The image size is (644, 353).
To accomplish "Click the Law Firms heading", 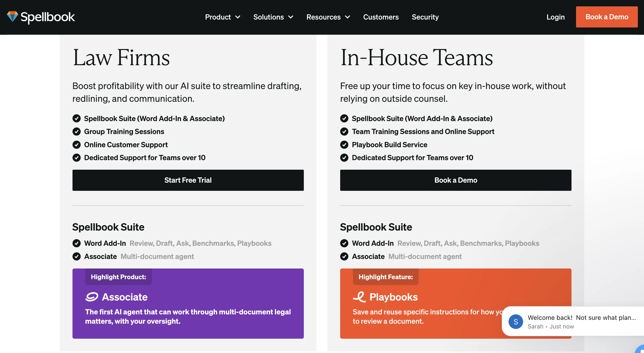I will 121,58.
